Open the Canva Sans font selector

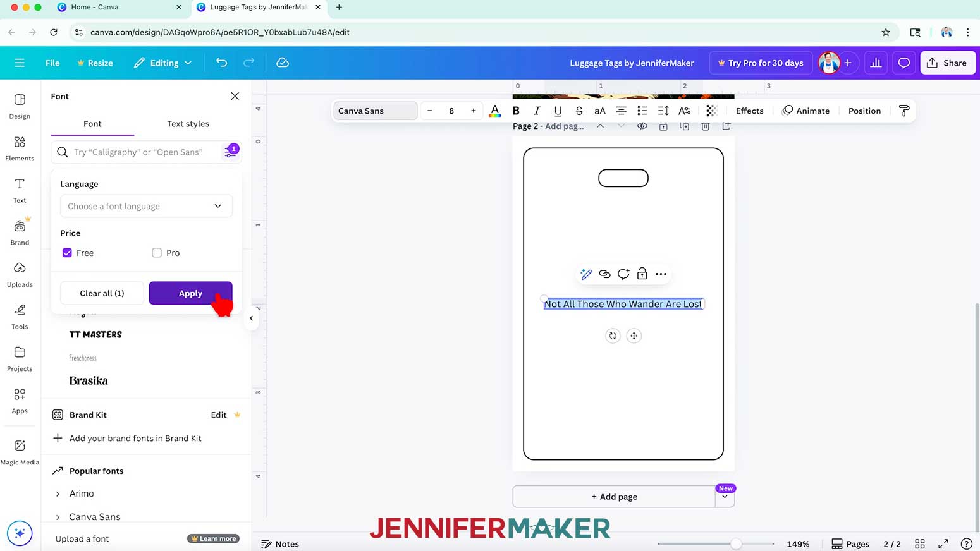click(x=376, y=111)
